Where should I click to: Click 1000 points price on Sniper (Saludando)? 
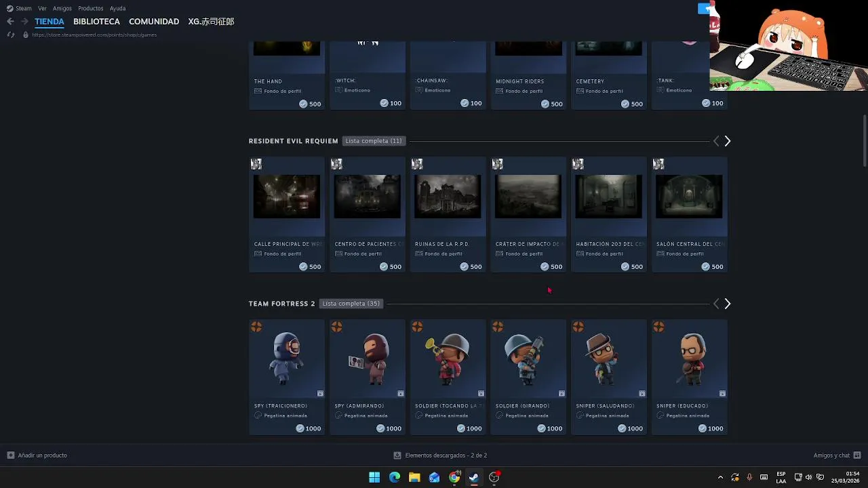coord(629,428)
